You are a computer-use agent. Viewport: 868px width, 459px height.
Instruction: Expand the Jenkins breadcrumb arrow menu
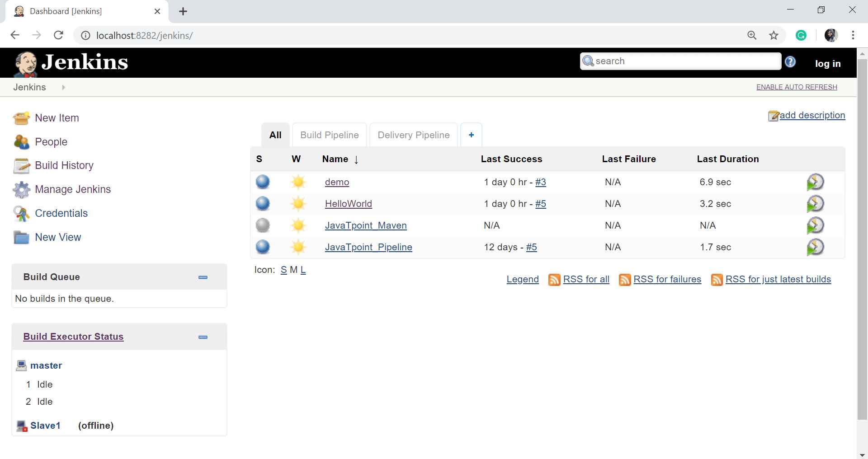pyautogui.click(x=63, y=87)
